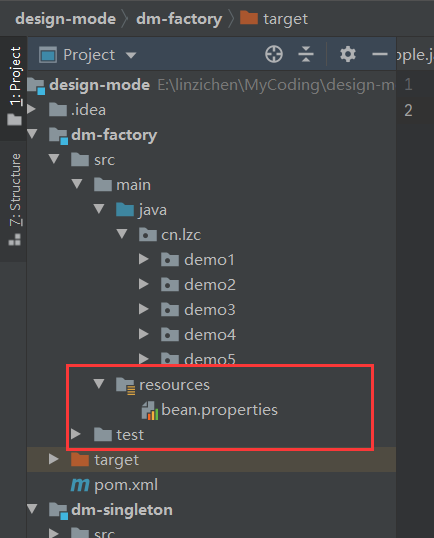Select the java source folder label
The width and height of the screenshot is (434, 538).
153,210
